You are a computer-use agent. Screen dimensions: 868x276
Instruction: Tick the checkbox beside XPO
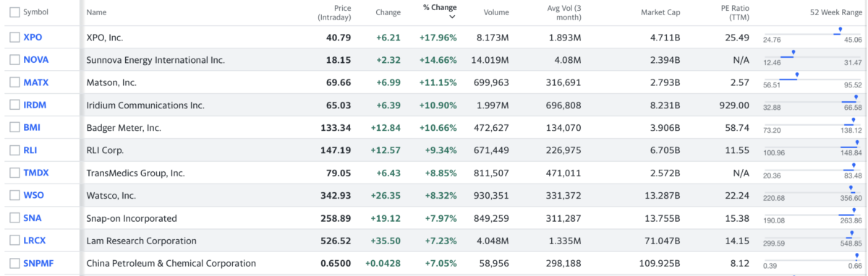click(x=14, y=37)
